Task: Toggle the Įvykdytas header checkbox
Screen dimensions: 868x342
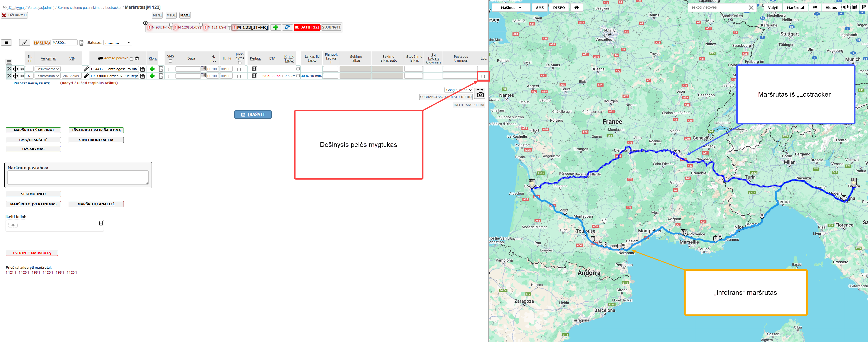Action: (240, 63)
